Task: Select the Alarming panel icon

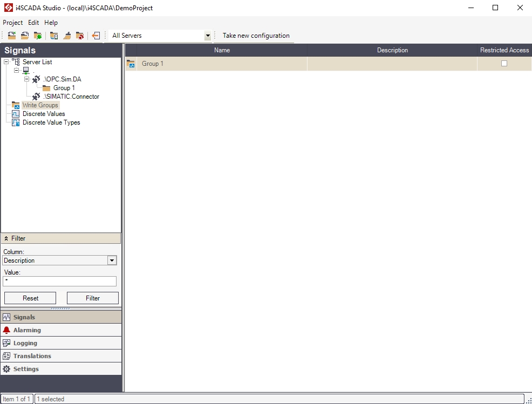Action: pyautogui.click(x=8, y=330)
